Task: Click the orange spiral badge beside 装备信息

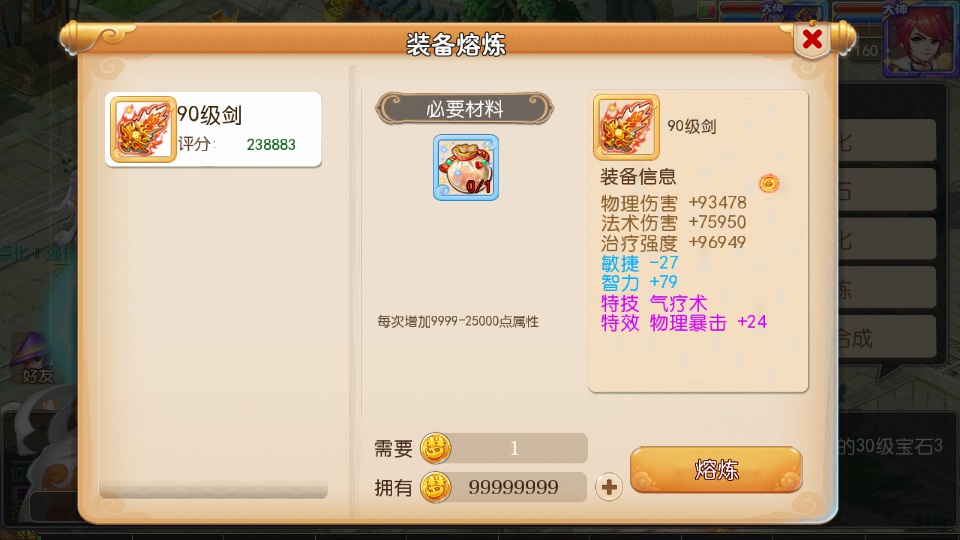Action: click(x=769, y=183)
